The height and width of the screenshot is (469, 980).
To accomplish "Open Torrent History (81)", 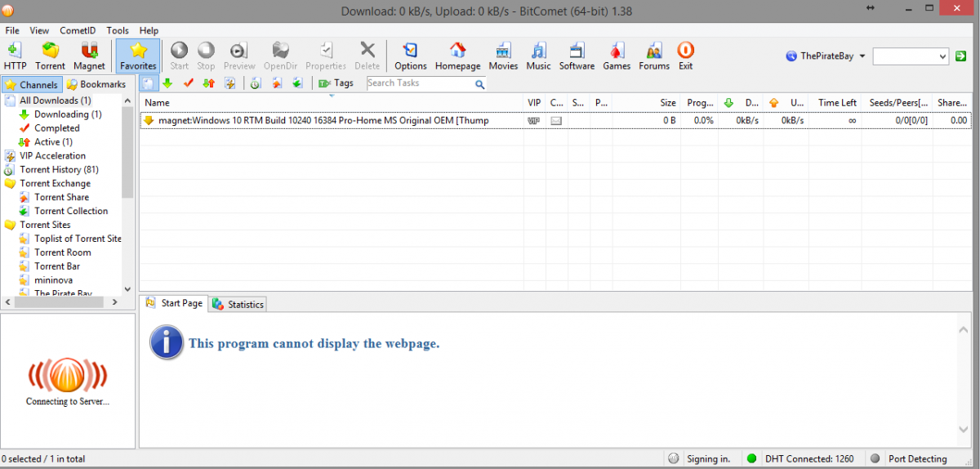I will tap(59, 169).
